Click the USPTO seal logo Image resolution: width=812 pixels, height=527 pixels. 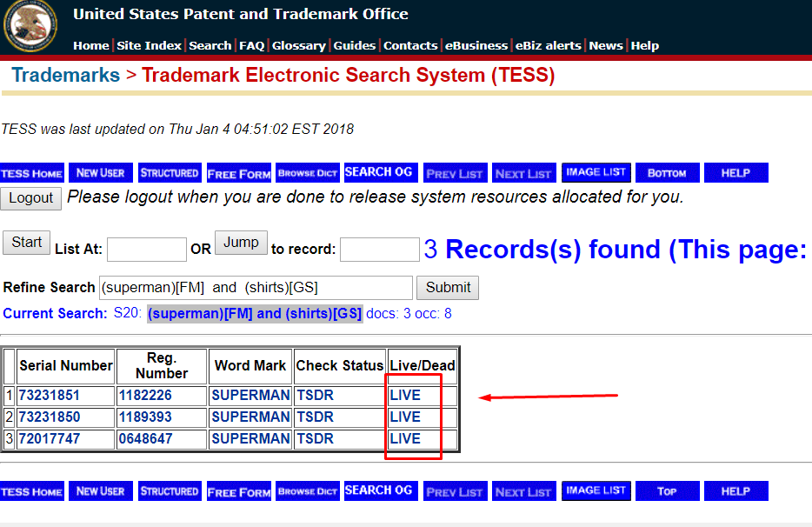click(30, 26)
